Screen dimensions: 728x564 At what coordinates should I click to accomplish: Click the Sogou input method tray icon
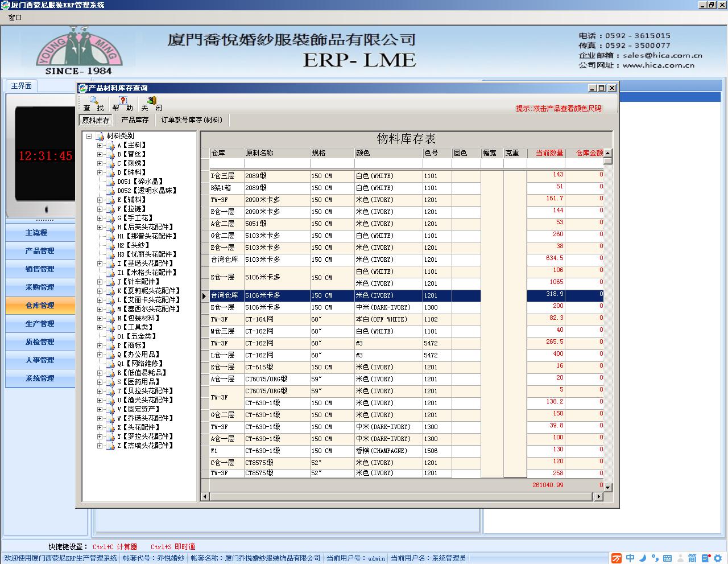click(617, 558)
